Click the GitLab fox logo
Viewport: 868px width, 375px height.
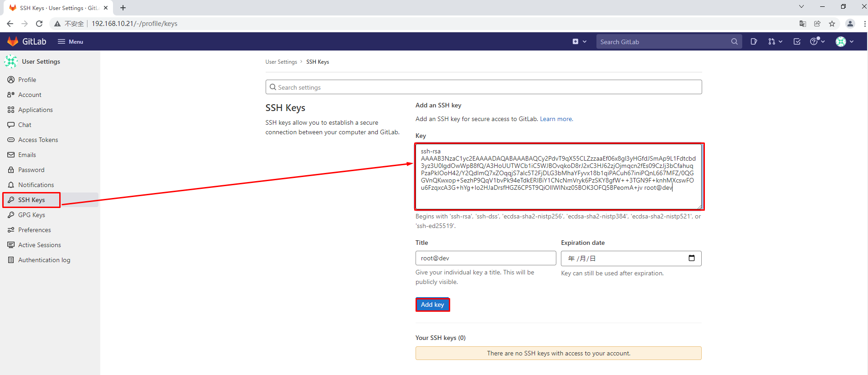(13, 41)
